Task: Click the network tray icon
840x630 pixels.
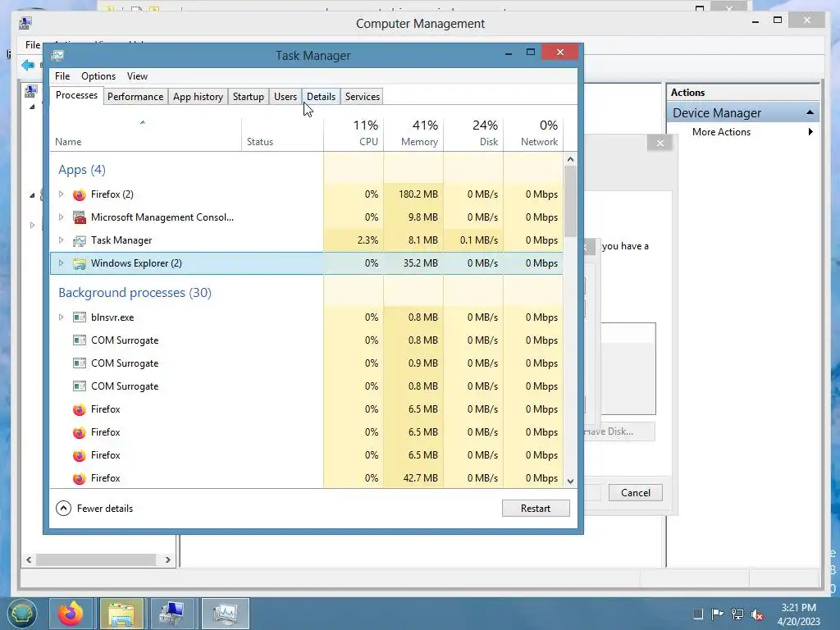Action: click(737, 614)
